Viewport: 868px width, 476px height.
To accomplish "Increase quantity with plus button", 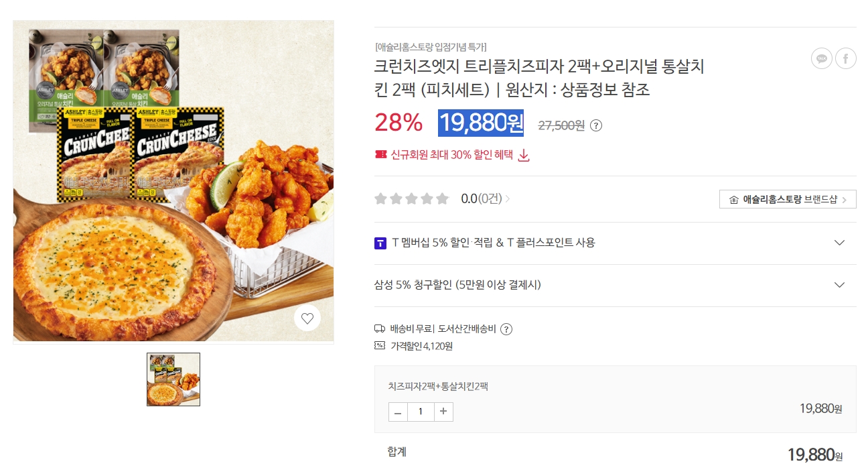I will point(443,412).
